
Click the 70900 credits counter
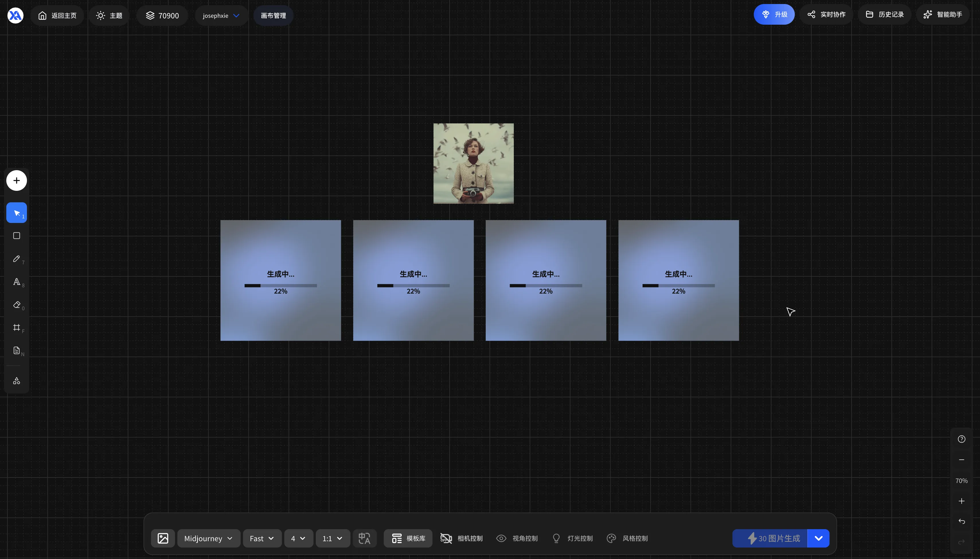tap(162, 15)
